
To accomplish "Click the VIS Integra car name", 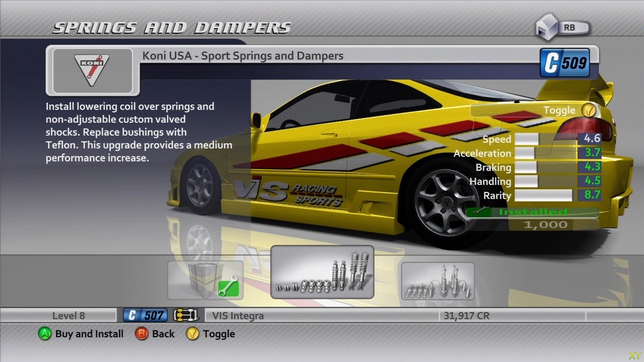I will pos(238,316).
